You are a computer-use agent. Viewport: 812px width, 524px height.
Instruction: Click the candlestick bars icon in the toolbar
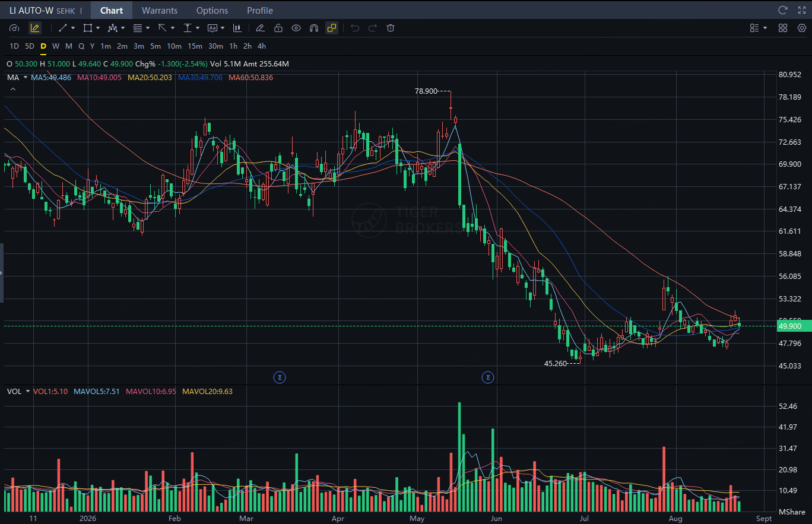pyautogui.click(x=237, y=28)
